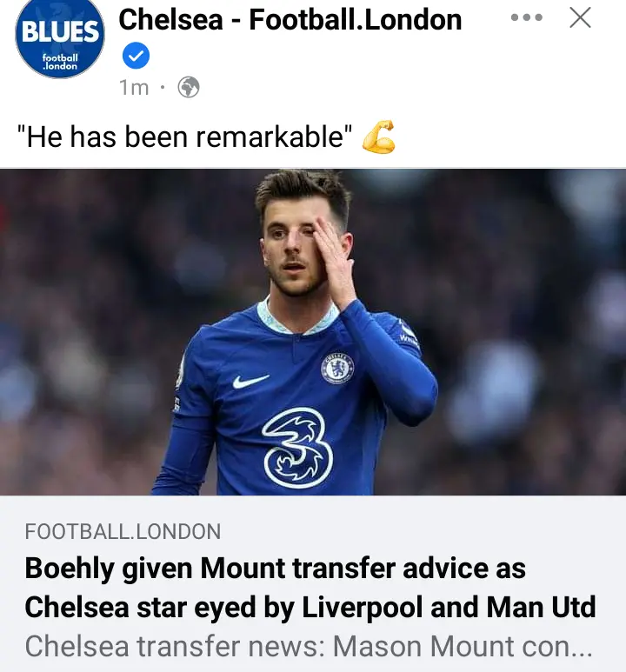Screen dimensions: 626x672
Task: Click the Chelsea crest on the jersey
Action: pyautogui.click(x=336, y=368)
